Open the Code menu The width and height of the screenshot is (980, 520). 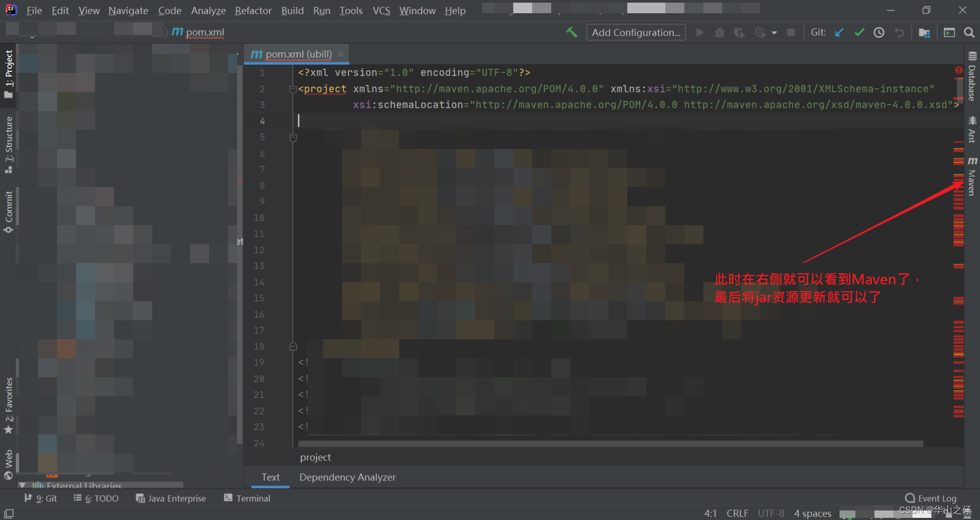(x=169, y=11)
